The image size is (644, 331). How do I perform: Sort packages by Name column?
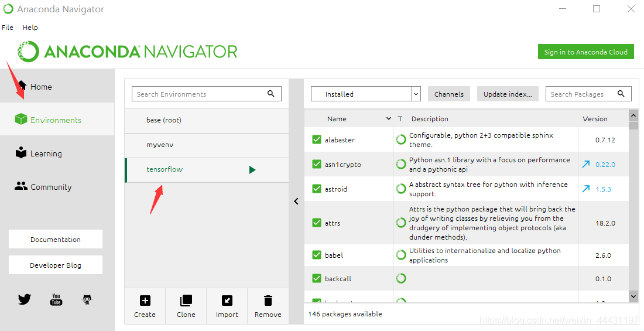pyautogui.click(x=337, y=119)
